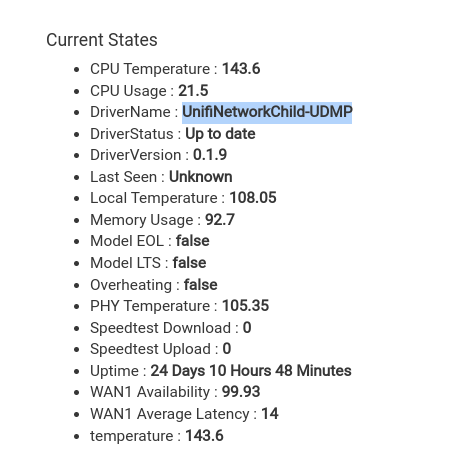Click the DriverName label text
The width and height of the screenshot is (450, 473).
[x=130, y=112]
